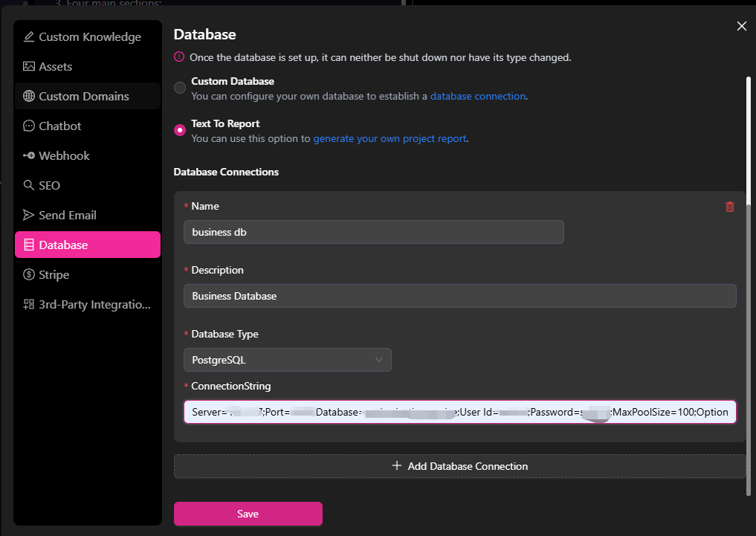
Task: Select the Stripe menu item
Action: coord(88,275)
